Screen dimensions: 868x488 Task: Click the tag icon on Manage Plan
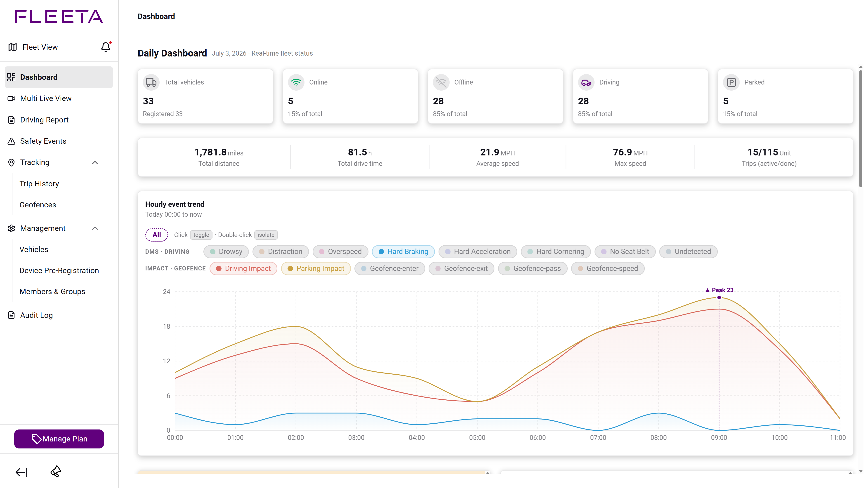36,439
